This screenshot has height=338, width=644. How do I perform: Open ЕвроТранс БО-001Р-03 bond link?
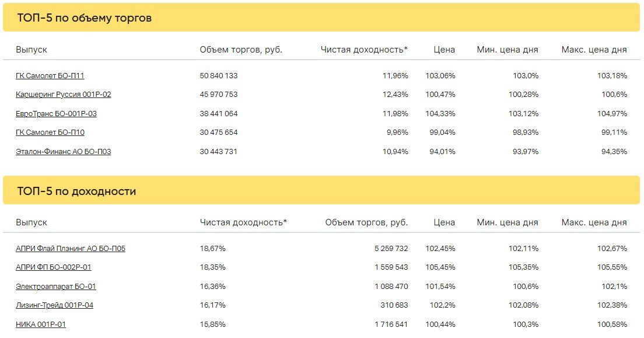coord(56,113)
